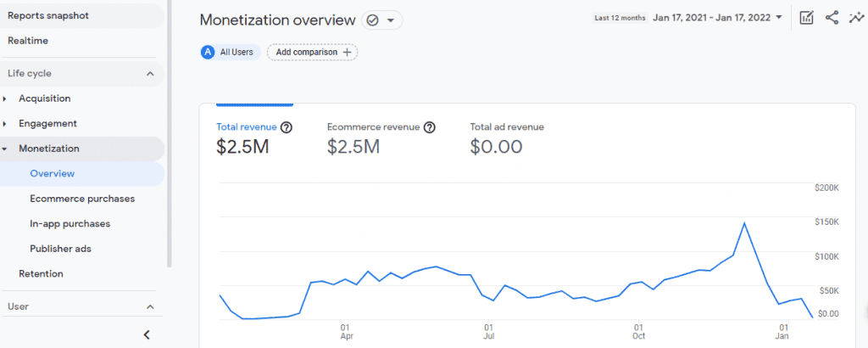Click the blue A avatar in the All Users chip
868x348 pixels.
point(209,52)
